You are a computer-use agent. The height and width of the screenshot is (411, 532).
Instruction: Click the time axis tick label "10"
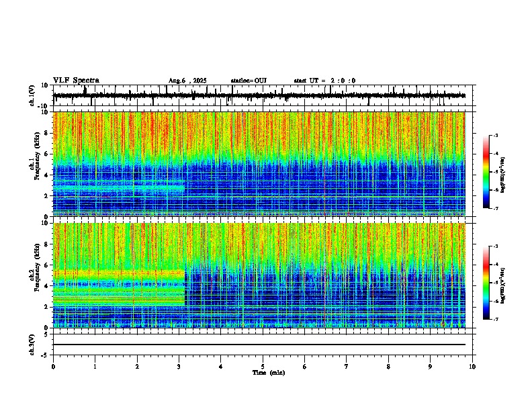(x=472, y=367)
